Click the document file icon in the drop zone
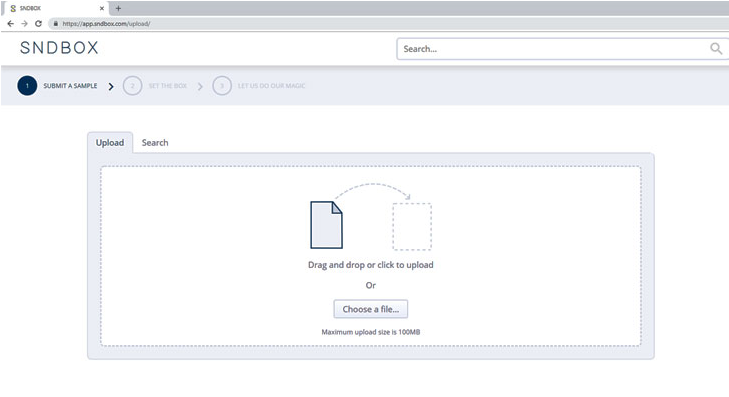This screenshot has height=397, width=729. [326, 225]
